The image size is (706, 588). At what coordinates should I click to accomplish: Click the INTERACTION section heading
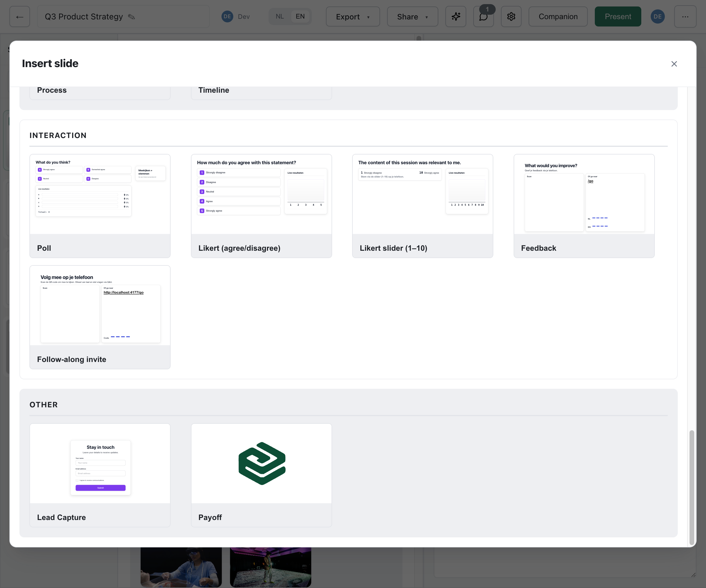coord(58,135)
